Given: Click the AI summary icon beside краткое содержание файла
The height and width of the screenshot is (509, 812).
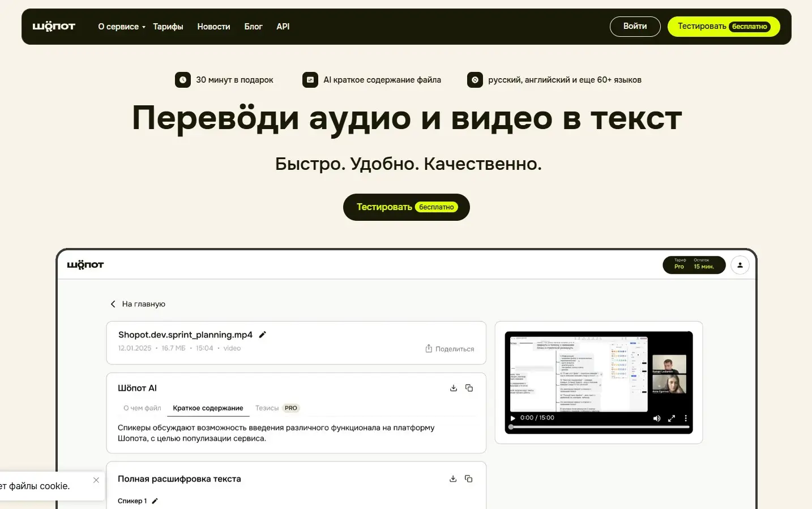Looking at the screenshot, I should [310, 80].
